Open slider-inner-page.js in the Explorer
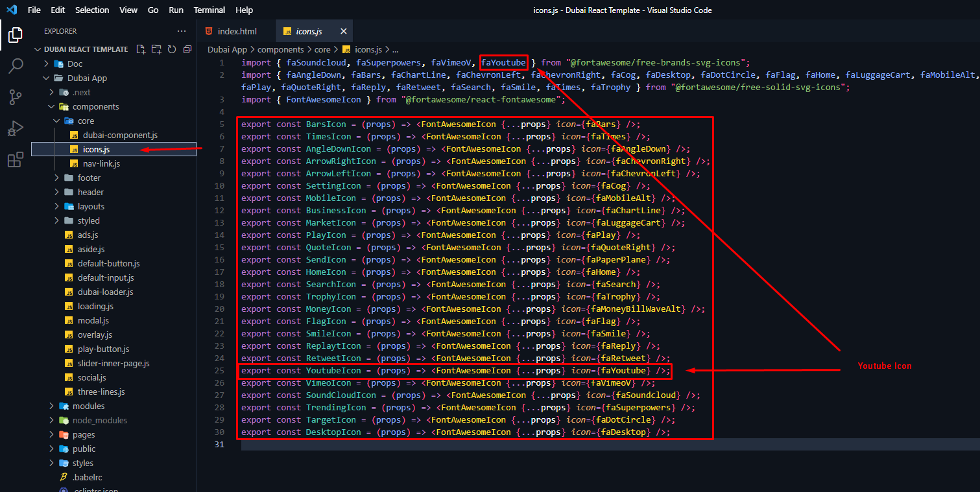 coord(114,363)
